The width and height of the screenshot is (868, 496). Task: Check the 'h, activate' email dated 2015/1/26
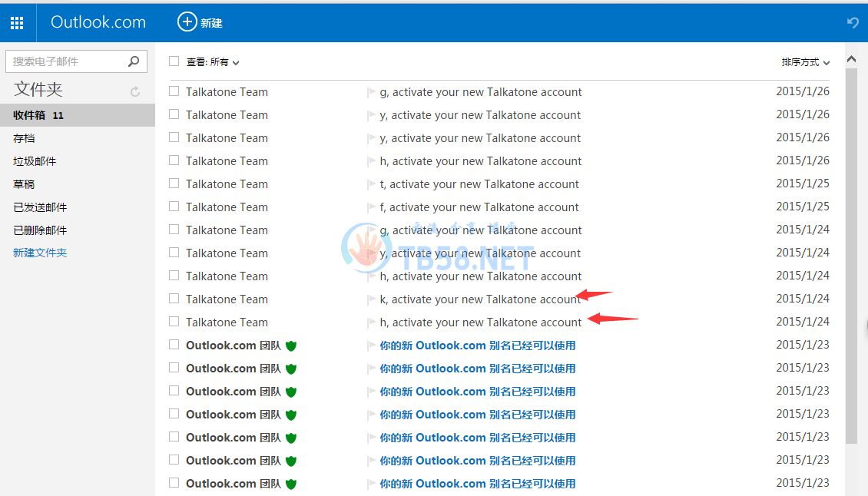tap(174, 160)
